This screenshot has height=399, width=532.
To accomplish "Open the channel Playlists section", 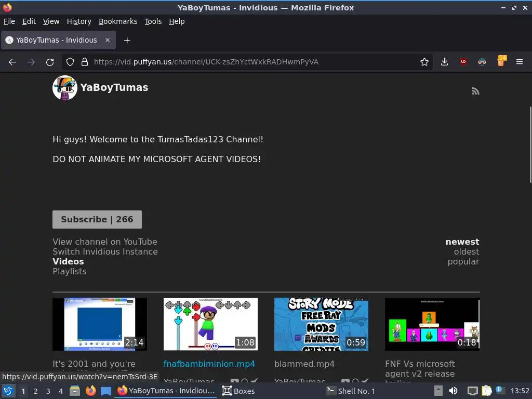I will point(70,271).
